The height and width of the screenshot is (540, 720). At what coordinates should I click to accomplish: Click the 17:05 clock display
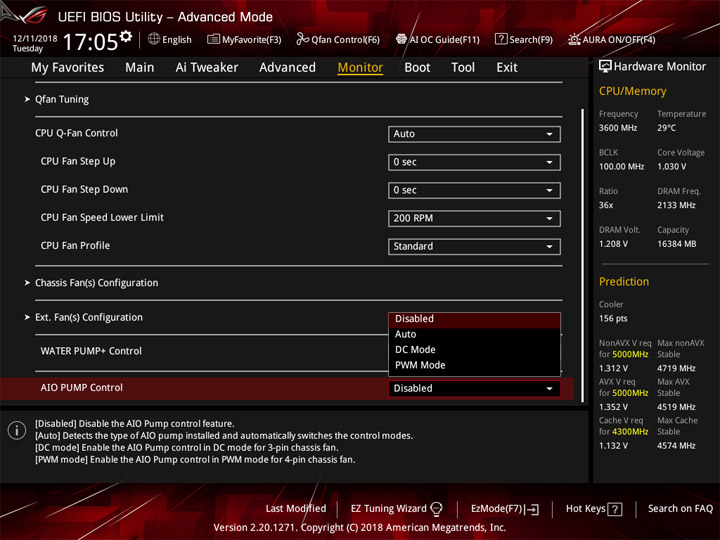tap(90, 42)
